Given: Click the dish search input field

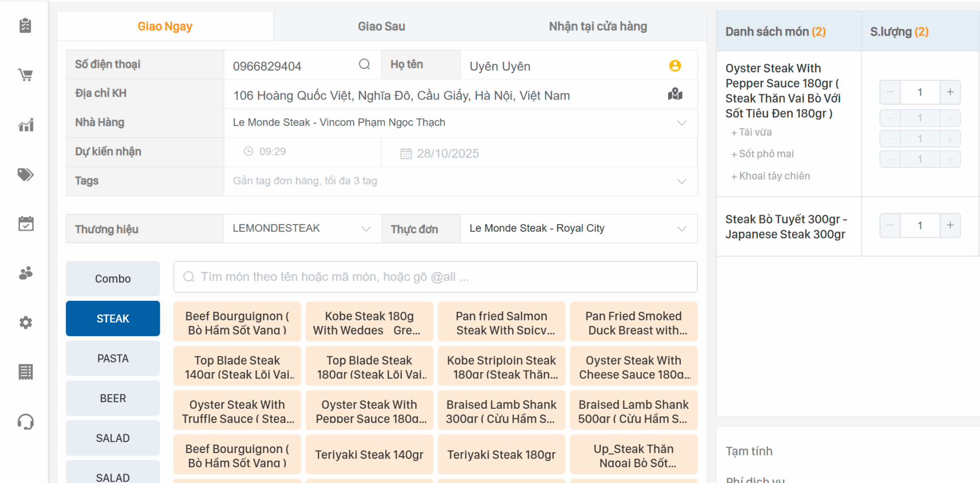Looking at the screenshot, I should pyautogui.click(x=435, y=277).
